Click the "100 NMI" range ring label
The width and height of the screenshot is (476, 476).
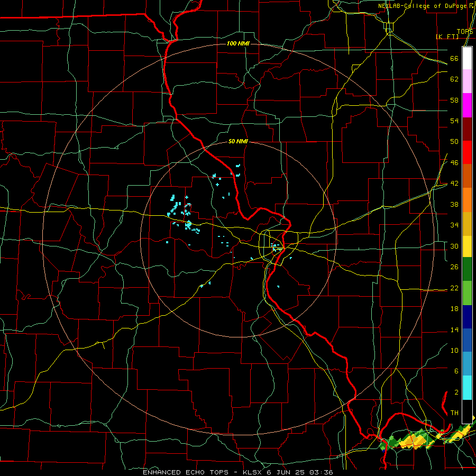[238, 43]
